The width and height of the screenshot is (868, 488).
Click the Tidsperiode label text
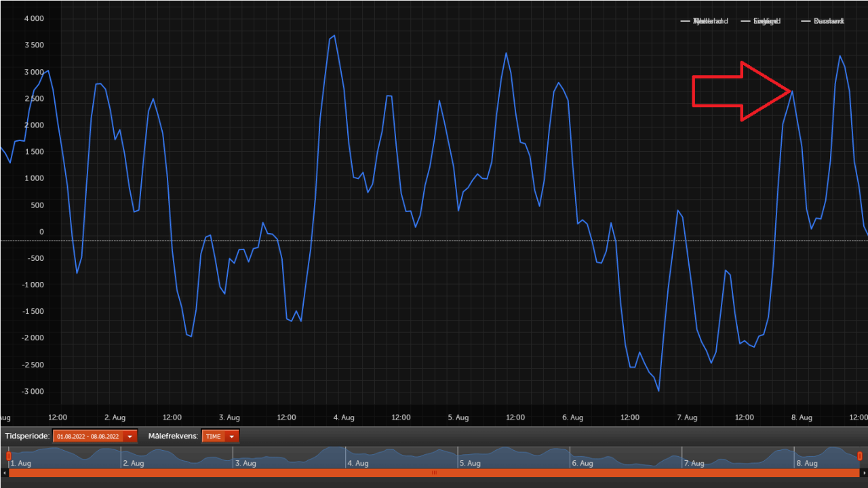27,436
